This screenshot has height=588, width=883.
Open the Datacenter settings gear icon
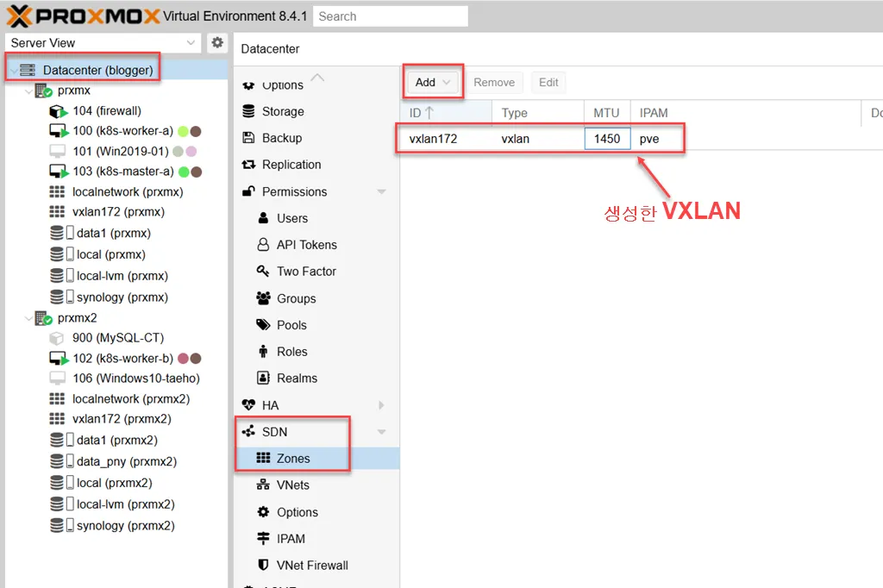216,42
